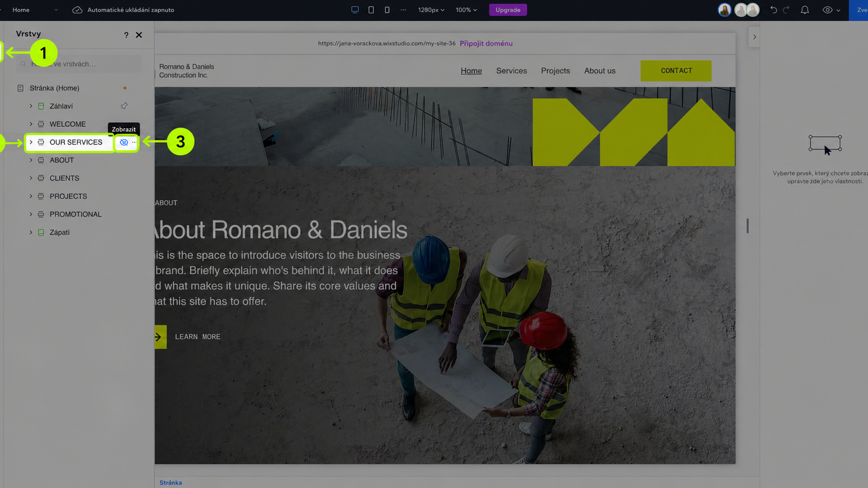Viewport: 868px width, 488px height.
Task: Open the 100% zoom dropdown
Action: 467,10
